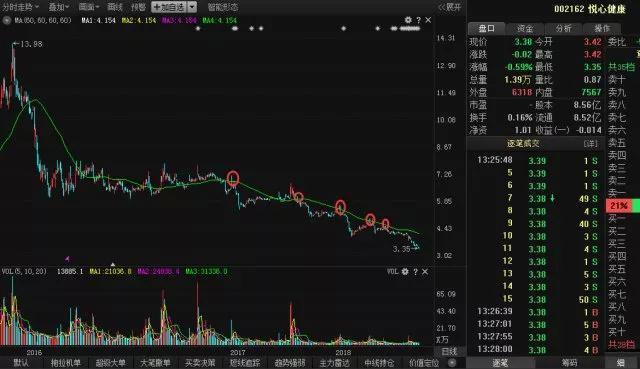Click the VOL(5,10,20) indicator label

[24, 271]
